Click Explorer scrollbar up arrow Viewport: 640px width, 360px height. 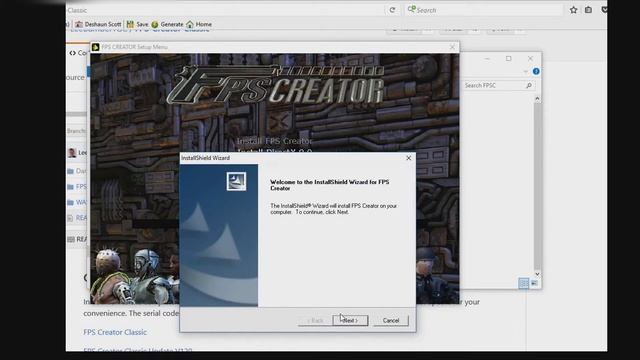pyautogui.click(x=537, y=98)
